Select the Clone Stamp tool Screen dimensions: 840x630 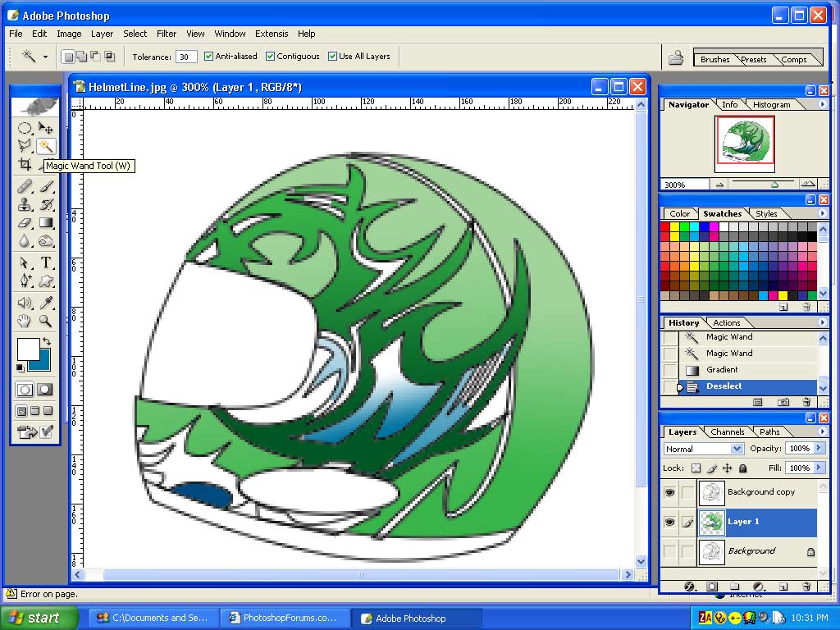(25, 204)
